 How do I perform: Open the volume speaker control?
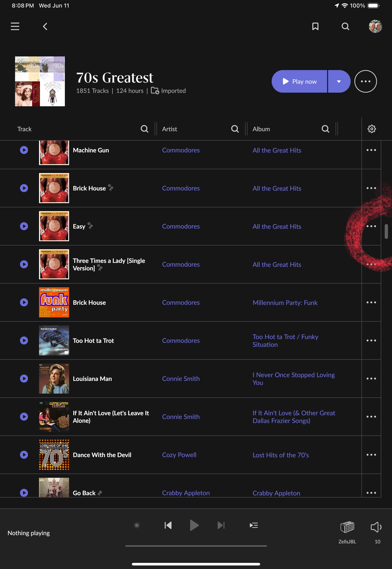[x=376, y=527]
